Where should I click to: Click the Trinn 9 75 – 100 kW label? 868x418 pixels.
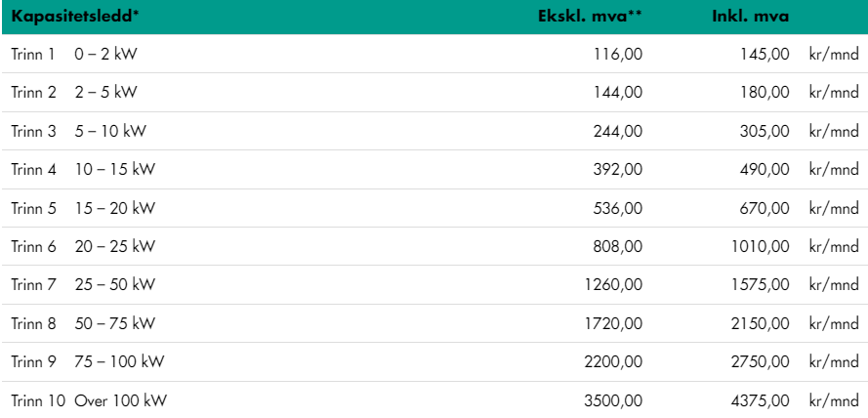point(87,362)
